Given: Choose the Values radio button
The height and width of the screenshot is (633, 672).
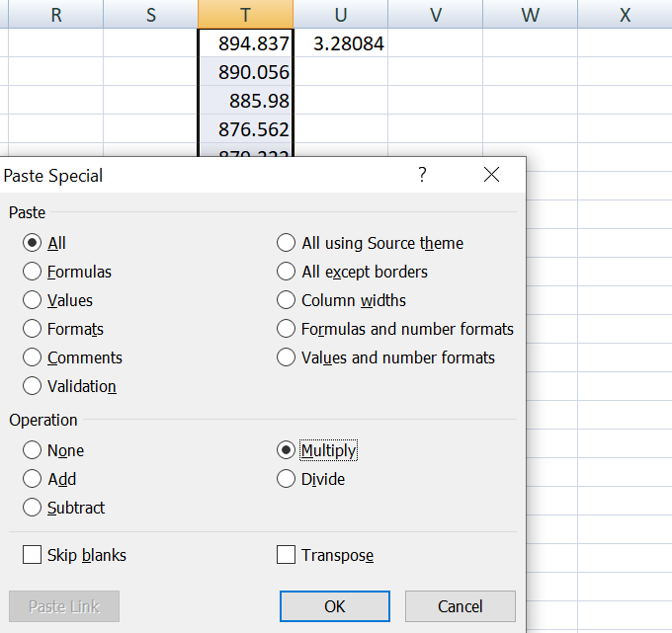Looking at the screenshot, I should point(32,300).
